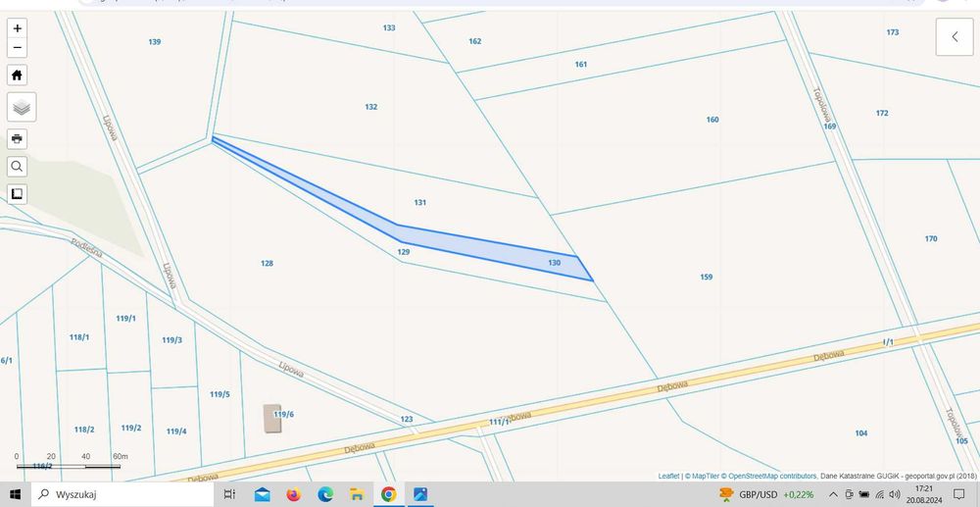Open File Explorer from the taskbar
980x507 pixels.
[357, 494]
